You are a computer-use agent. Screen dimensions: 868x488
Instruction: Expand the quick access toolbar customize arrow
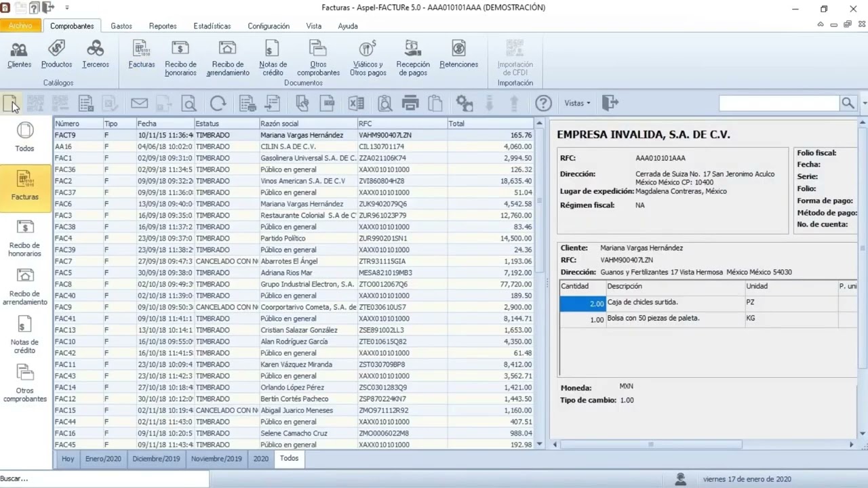[x=67, y=8]
